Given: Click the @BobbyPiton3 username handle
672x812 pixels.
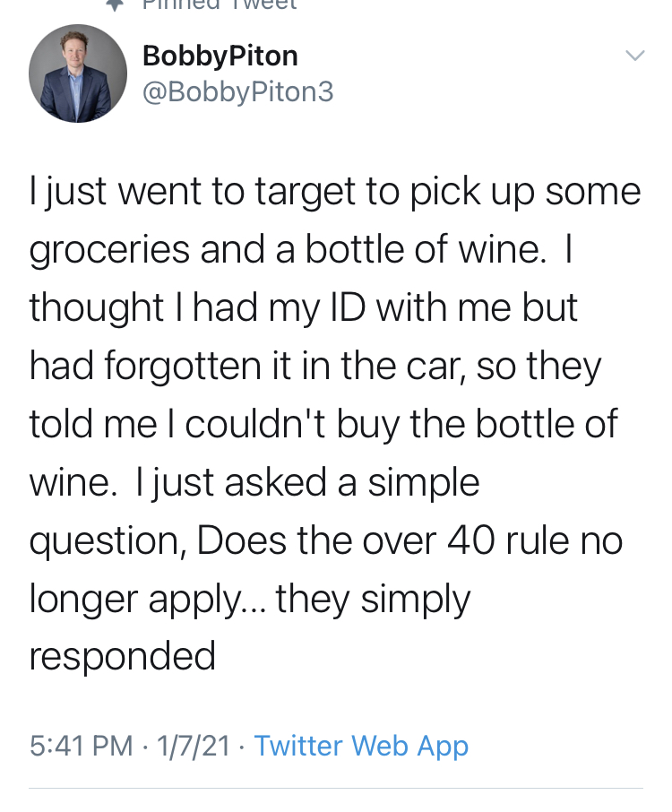Looking at the screenshot, I should pos(237,91).
